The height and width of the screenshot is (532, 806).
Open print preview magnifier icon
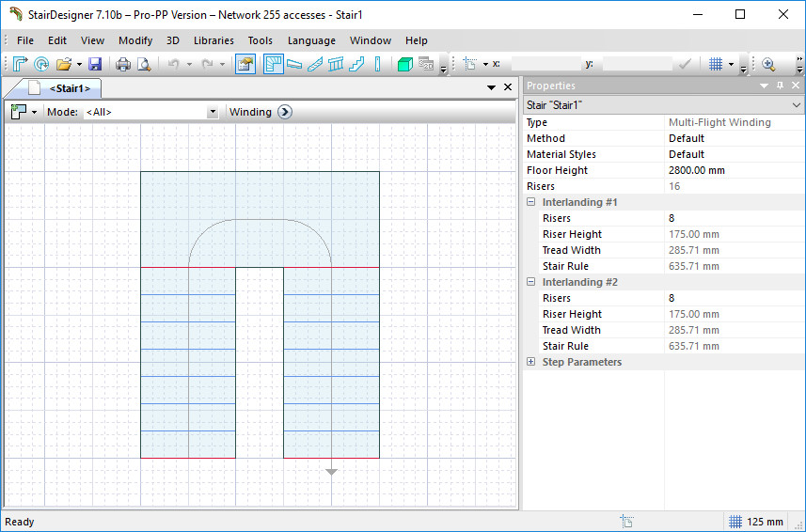pos(145,64)
